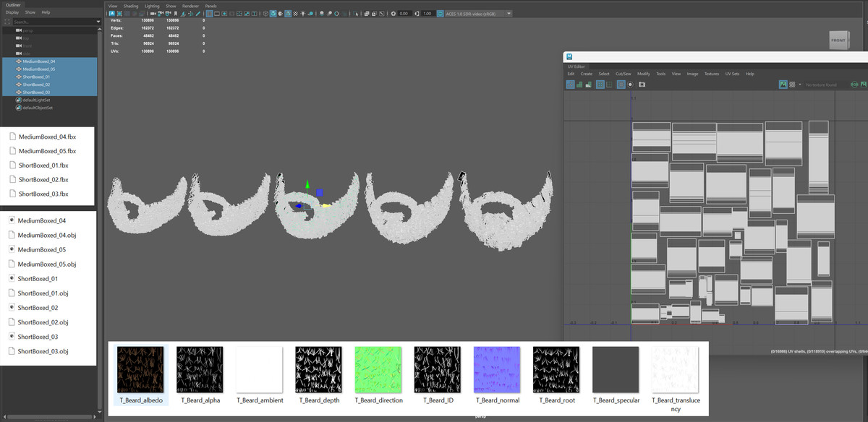Toggle wireframe shading cube icon

coord(265,14)
